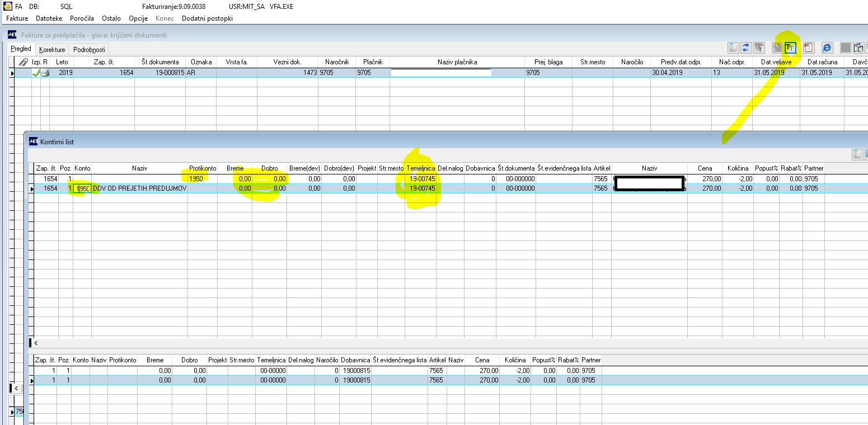Select row indicator of the DDV row
868x425 pixels.
(31, 188)
